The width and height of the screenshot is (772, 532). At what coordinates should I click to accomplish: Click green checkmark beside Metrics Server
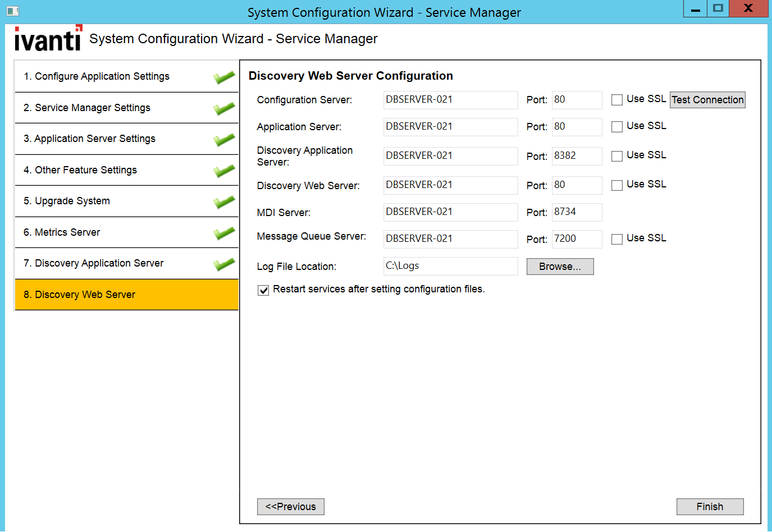tap(223, 233)
